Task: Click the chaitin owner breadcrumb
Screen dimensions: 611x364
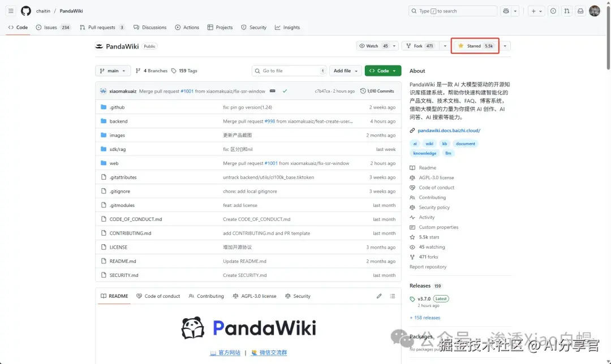Action: [43, 11]
